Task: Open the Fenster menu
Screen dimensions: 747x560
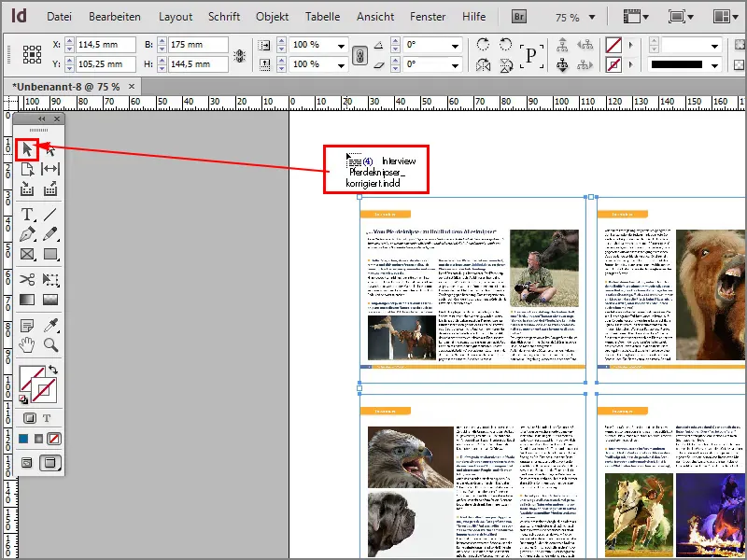Action: [x=428, y=16]
